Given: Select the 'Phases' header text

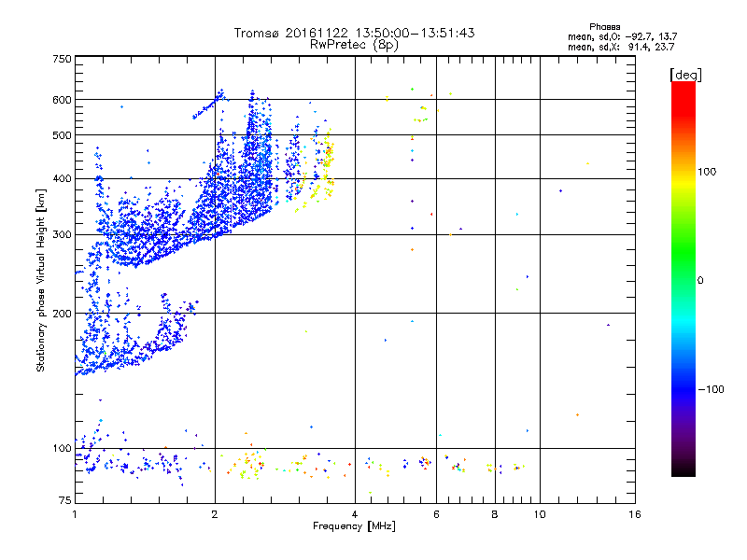Looking at the screenshot, I should tap(604, 27).
